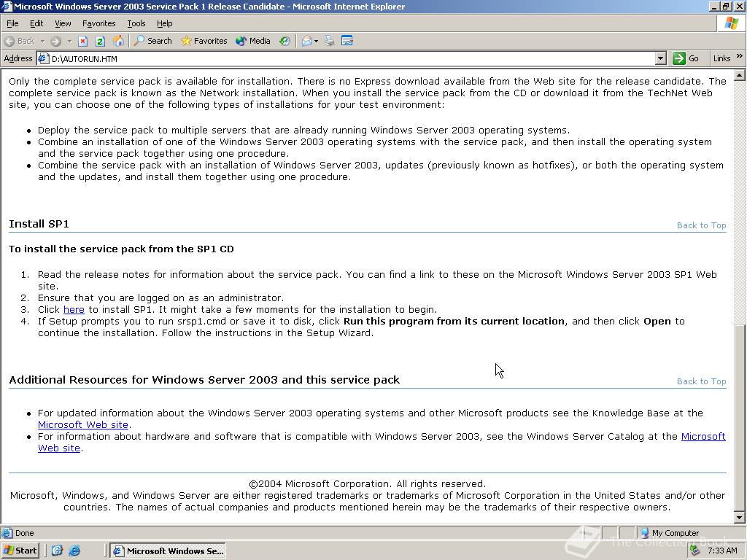Click the Microsoft Windows Se... taskbar button
747x560 pixels.
tap(168, 551)
